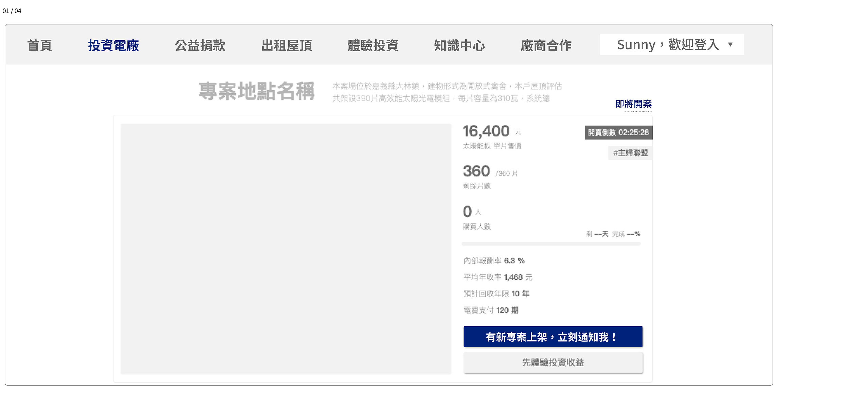868x407 pixels.
Task: Go to 公益捐款 in the navigation bar
Action: [200, 45]
